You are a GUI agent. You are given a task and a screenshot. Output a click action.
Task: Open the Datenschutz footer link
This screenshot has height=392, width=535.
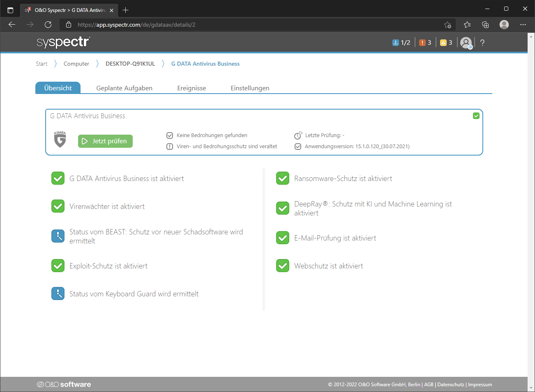451,385
